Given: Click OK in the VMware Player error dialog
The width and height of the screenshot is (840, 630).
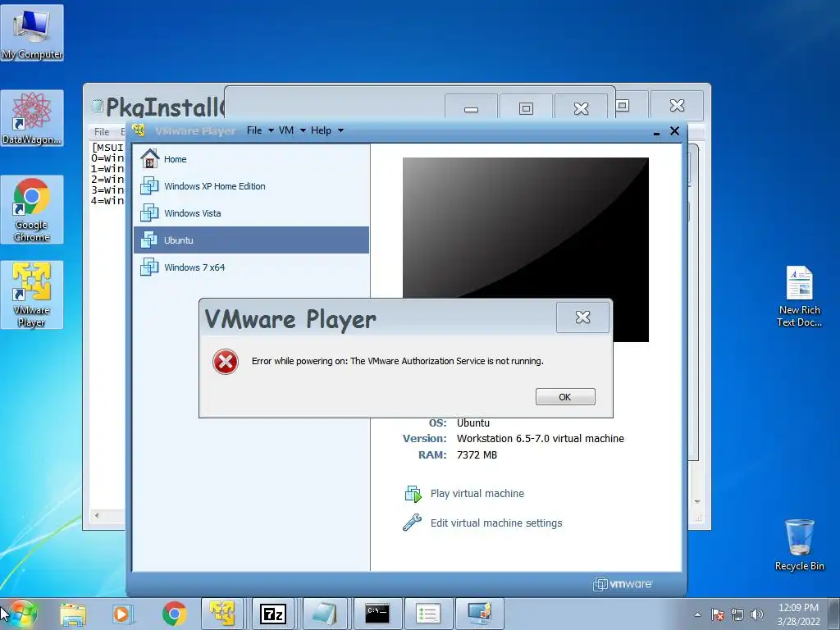Looking at the screenshot, I should (x=565, y=396).
